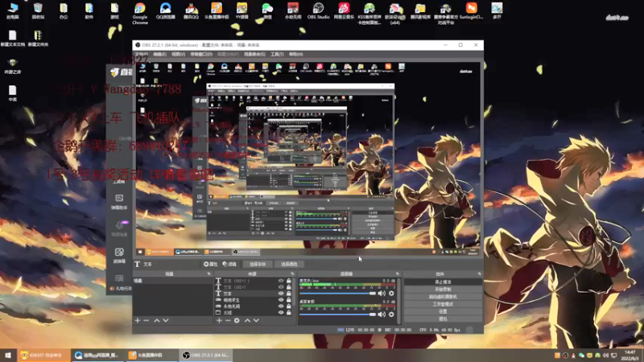This screenshot has width=644, height=362.
Task: Open the QQ browser desktop shortcut
Action: pyautogui.click(x=166, y=11)
